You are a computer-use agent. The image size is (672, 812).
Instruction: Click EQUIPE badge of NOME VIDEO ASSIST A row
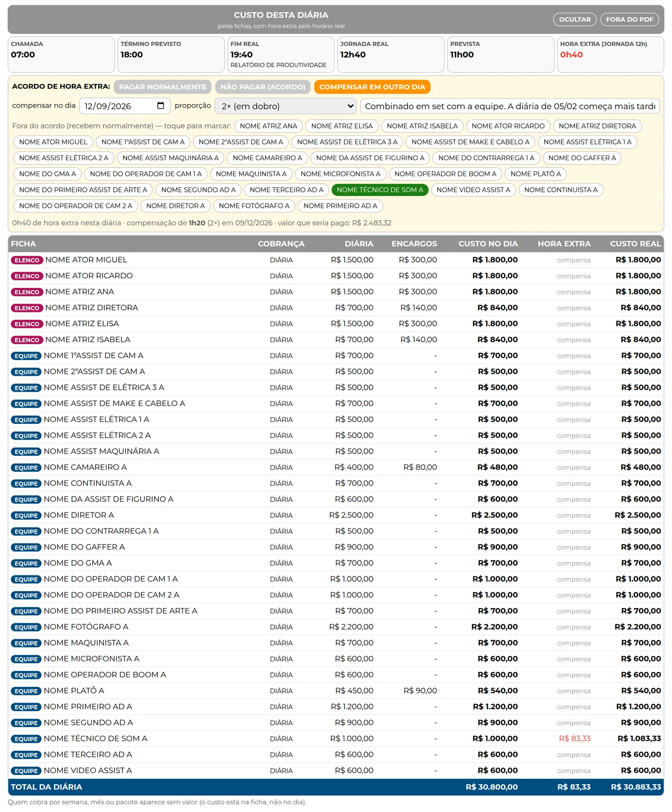click(x=26, y=771)
